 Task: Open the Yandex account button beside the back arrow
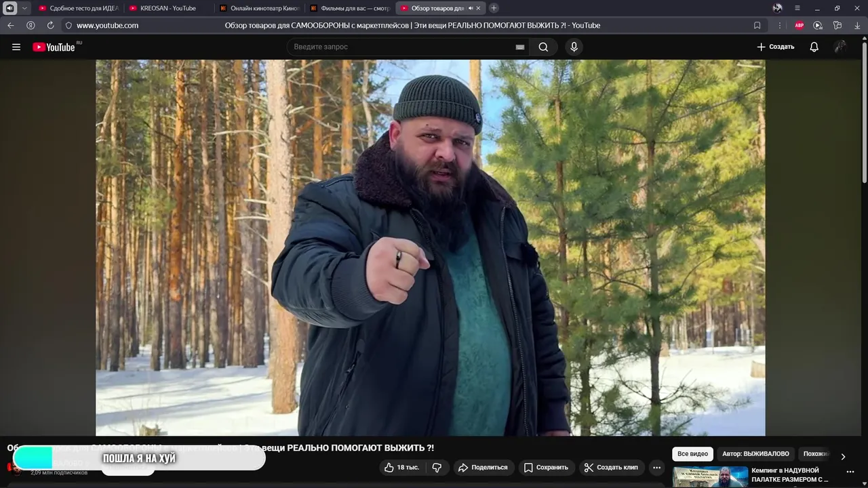[x=31, y=25]
